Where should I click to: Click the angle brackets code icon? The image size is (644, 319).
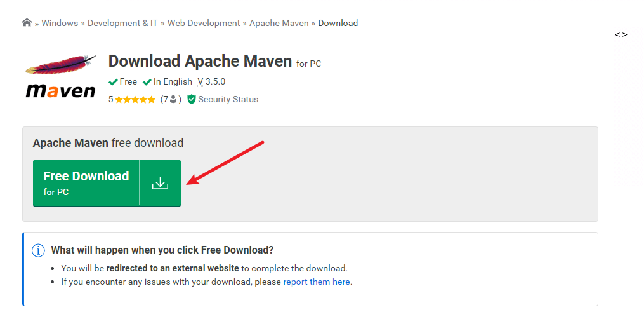pos(621,34)
